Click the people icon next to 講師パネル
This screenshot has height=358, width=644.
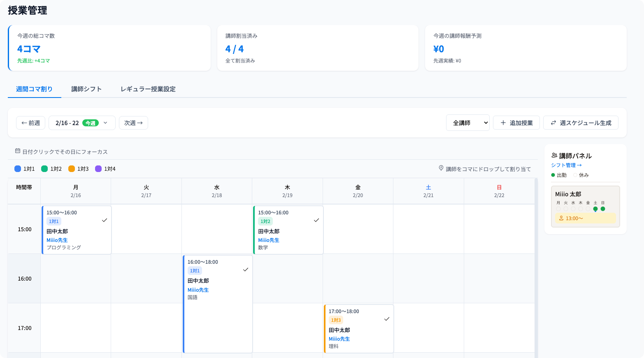[x=554, y=156]
